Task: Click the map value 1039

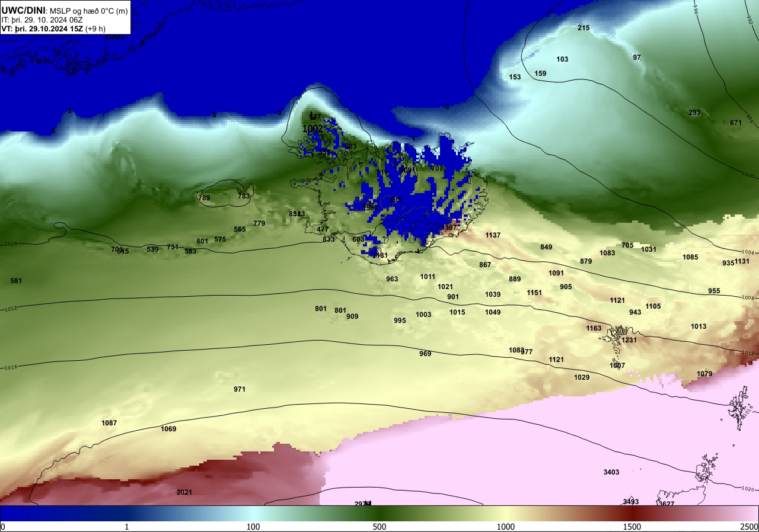Action: (x=493, y=294)
